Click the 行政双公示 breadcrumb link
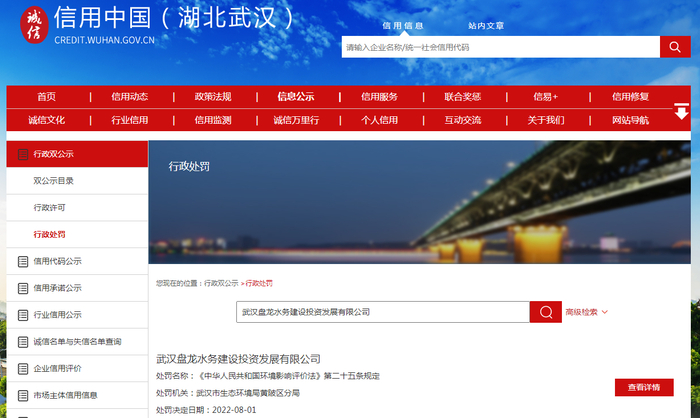The height and width of the screenshot is (418, 700). (221, 283)
